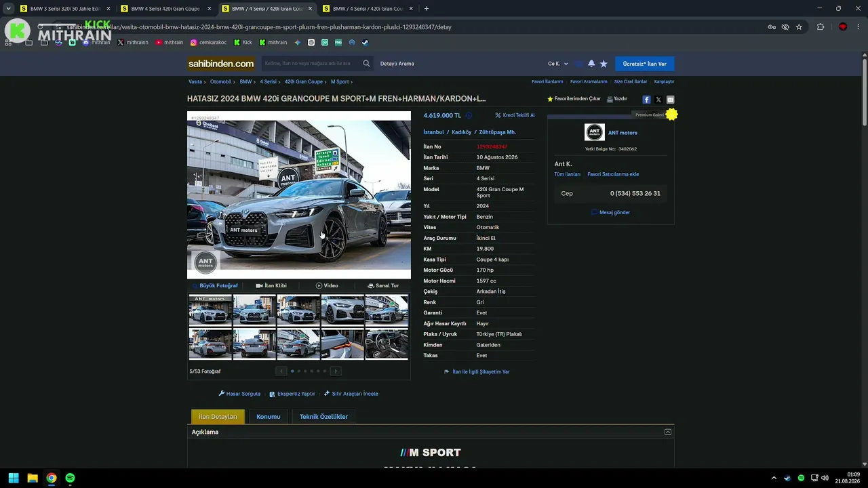Open the password manager key icon

coord(772,27)
